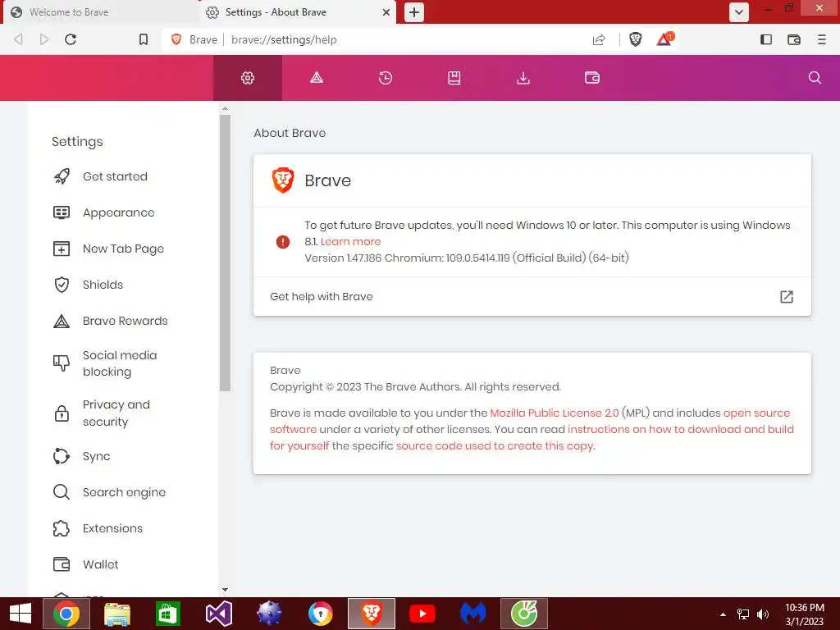The width and height of the screenshot is (840, 630).
Task: Open Wallet settings in sidebar
Action: tap(100, 564)
